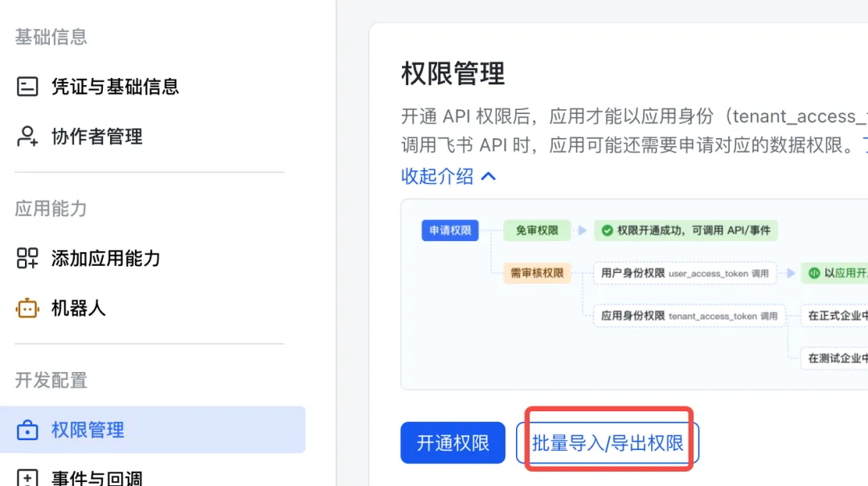Click the green 免审权限 diagram tag

(x=537, y=231)
